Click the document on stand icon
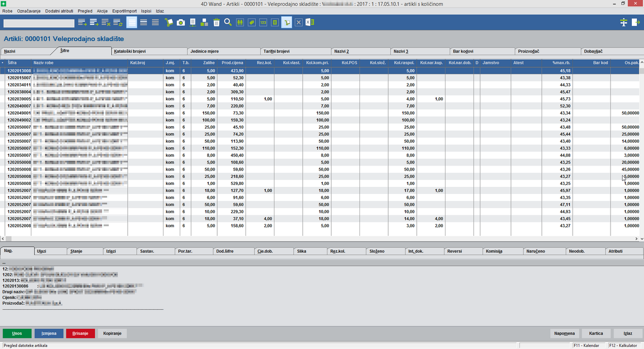This screenshot has width=644, height=349. (x=193, y=22)
